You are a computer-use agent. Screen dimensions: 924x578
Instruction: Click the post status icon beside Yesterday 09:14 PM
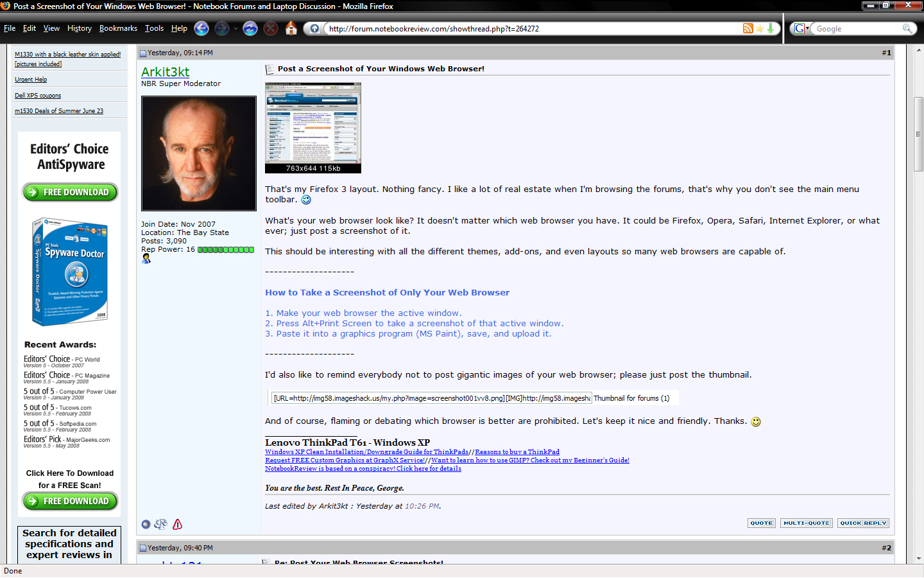coord(143,53)
